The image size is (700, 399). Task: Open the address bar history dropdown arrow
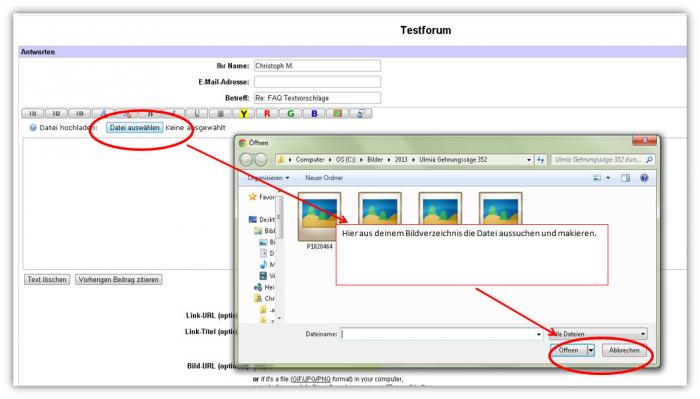coord(529,159)
